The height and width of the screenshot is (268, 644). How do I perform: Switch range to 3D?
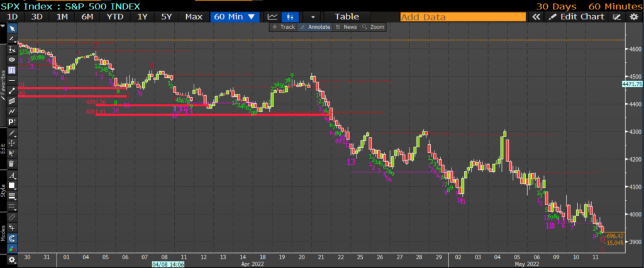tap(37, 17)
